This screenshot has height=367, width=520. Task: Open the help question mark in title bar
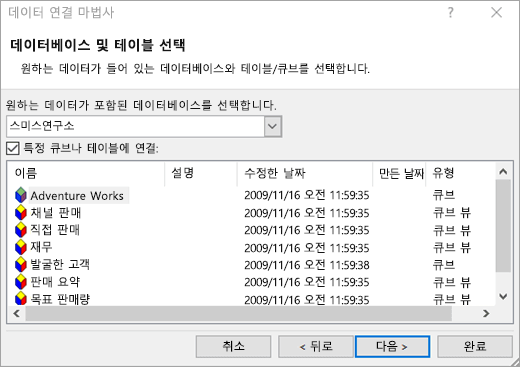pos(451,13)
